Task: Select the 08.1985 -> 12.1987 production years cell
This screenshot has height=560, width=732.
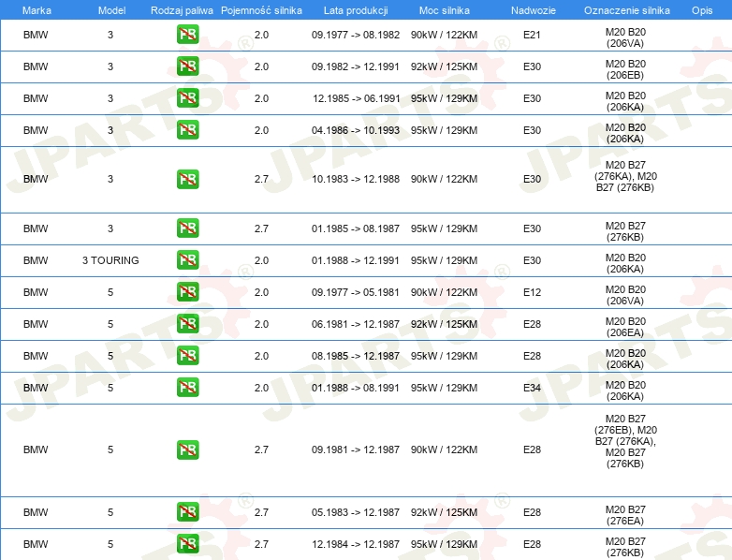Action: (x=356, y=356)
